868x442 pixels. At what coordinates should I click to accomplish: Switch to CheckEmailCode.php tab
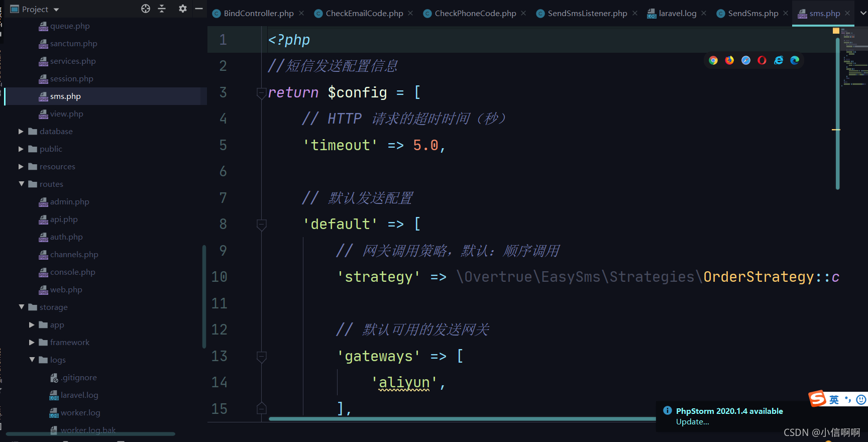coord(359,14)
